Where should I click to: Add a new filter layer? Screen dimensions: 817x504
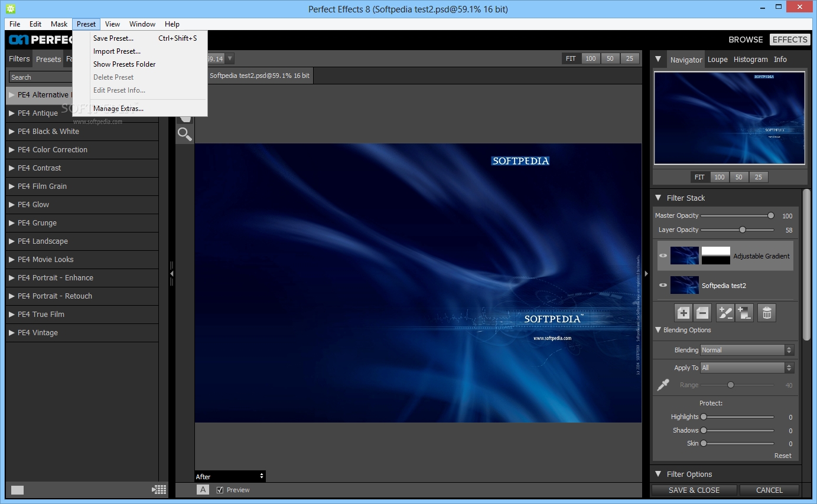tap(683, 313)
